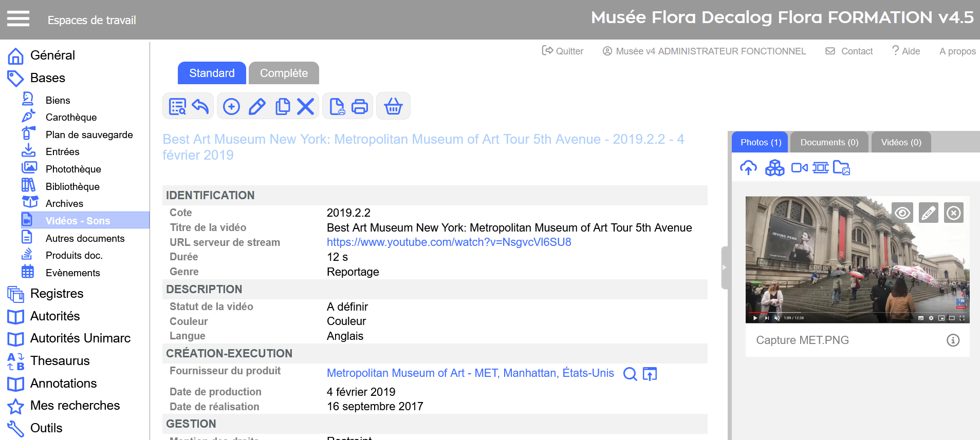Toggle photo visibility with the eye icon
The image size is (980, 440).
[902, 213]
